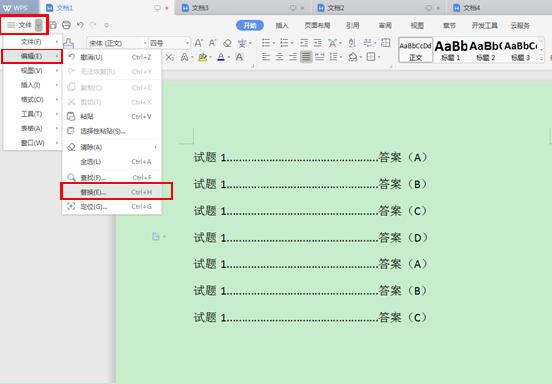
Task: Open the 表格(A) submenu item
Action: pyautogui.click(x=33, y=128)
